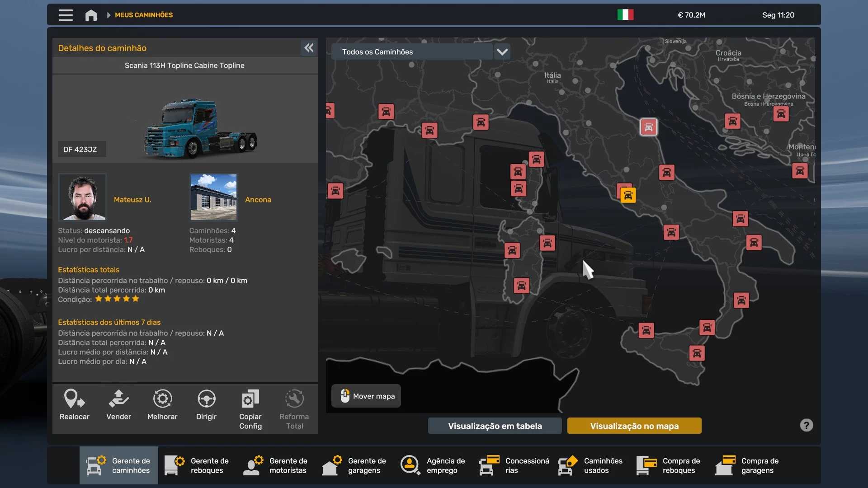The image size is (868, 488).
Task: Switch to Visualização no mapa
Action: click(634, 426)
